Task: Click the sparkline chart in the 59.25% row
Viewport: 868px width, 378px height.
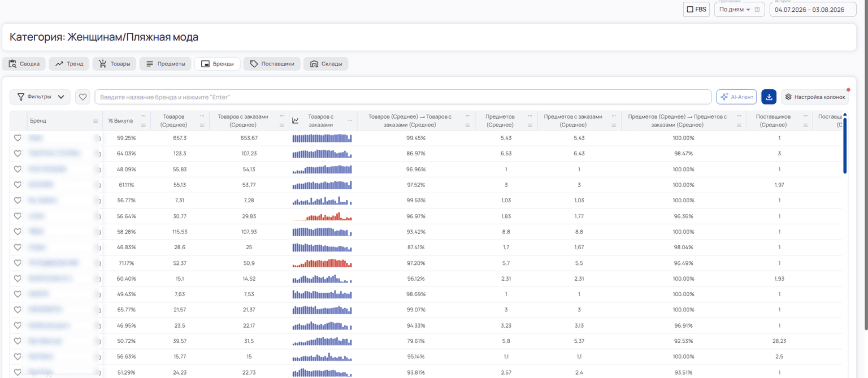Action: 322,138
